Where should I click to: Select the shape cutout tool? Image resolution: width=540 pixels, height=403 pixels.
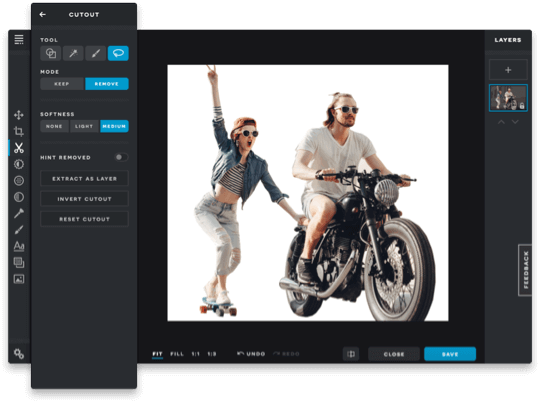coord(51,53)
